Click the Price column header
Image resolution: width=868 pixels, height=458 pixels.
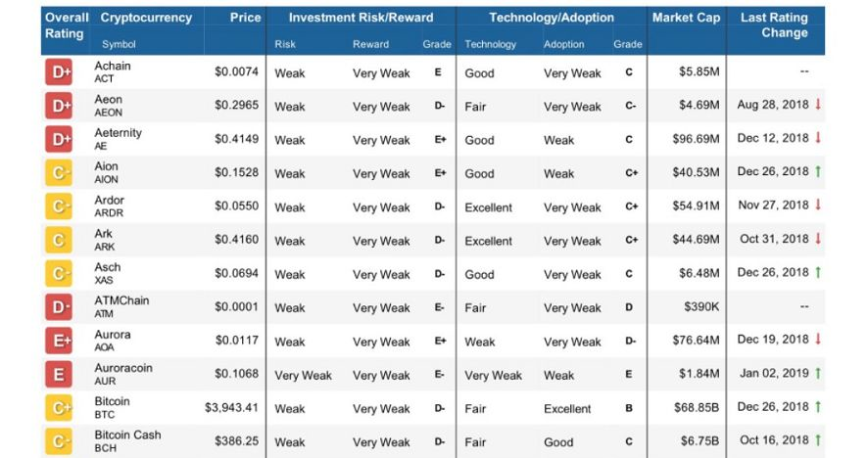point(245,18)
